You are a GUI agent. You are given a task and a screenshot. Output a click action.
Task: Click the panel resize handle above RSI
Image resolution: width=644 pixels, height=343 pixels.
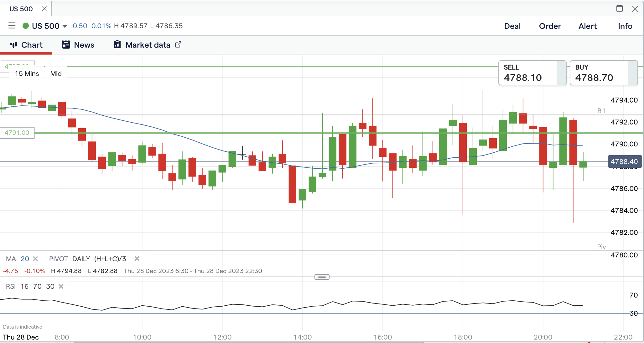pyautogui.click(x=322, y=277)
